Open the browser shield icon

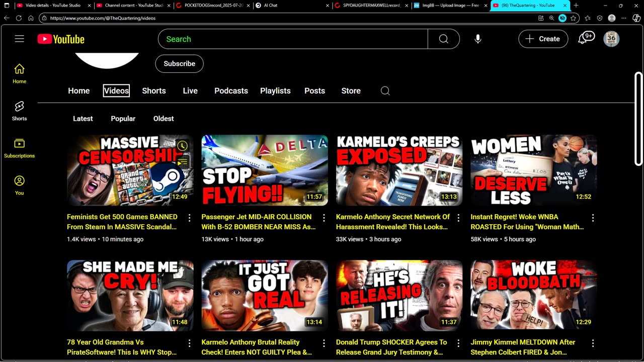coord(600,18)
